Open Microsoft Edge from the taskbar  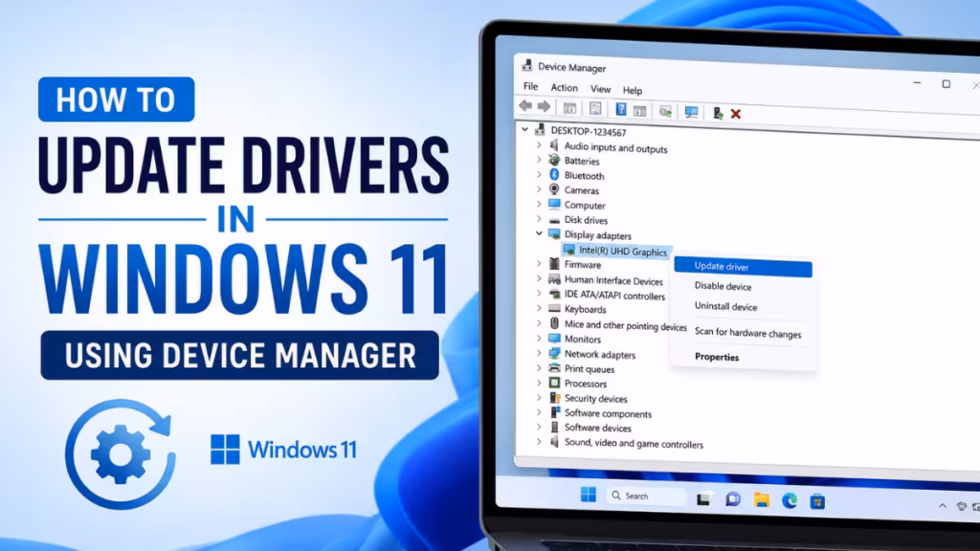click(x=790, y=500)
